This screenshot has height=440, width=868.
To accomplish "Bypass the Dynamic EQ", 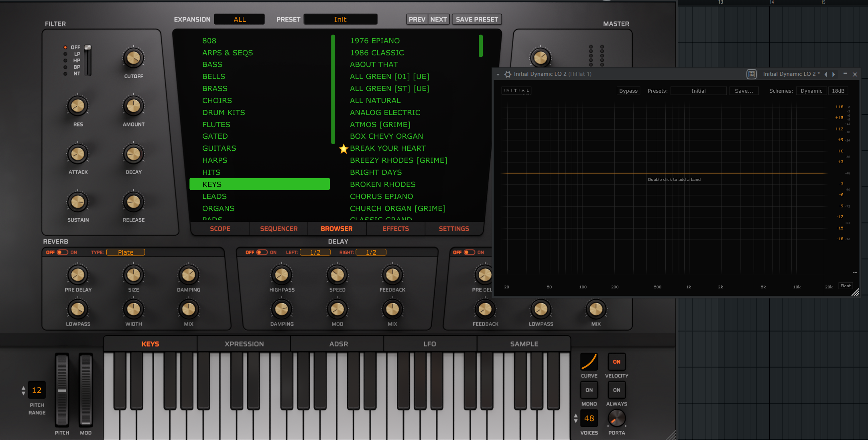I will (x=628, y=91).
